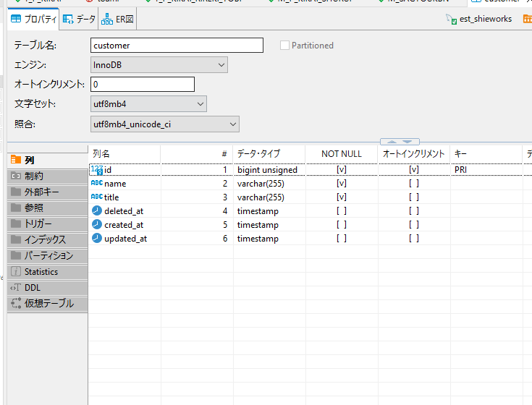This screenshot has height=405, width=532.
Task: Click the Statistics info icon
Action: [16, 271]
